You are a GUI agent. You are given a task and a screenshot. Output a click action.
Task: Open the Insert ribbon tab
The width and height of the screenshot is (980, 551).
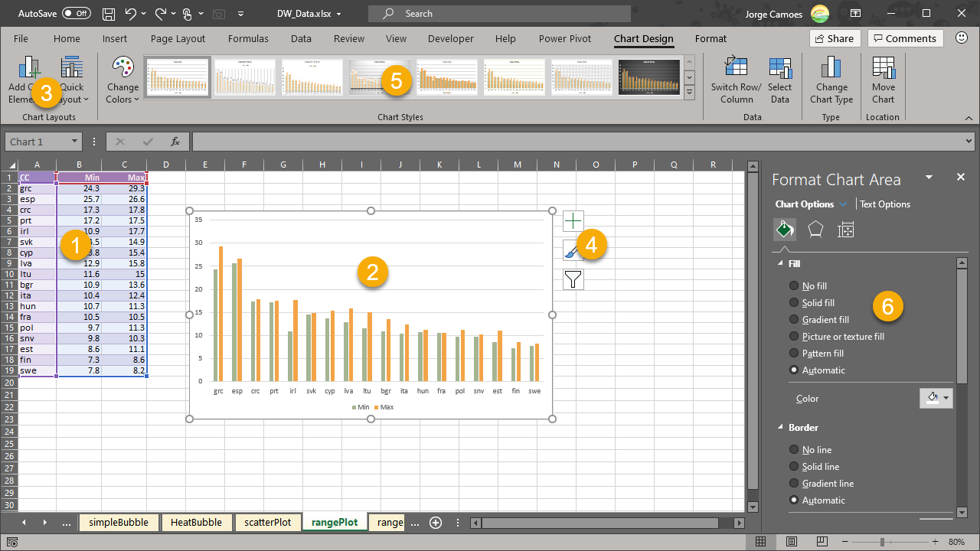tap(115, 38)
